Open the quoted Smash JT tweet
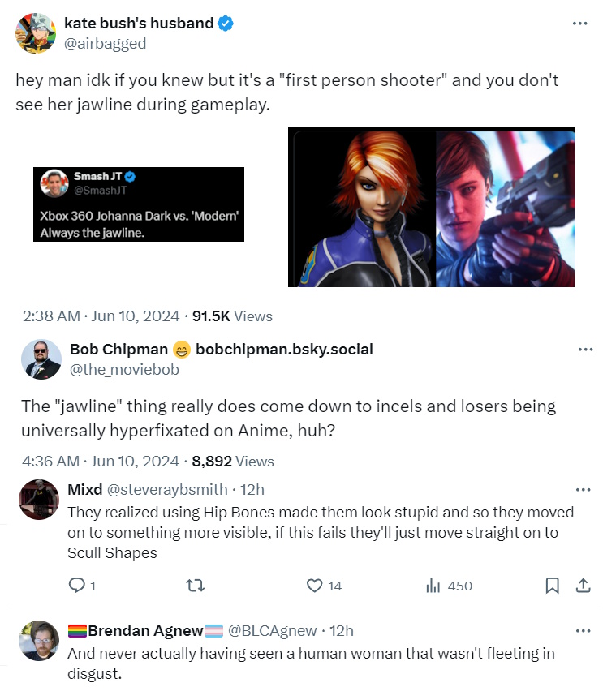Screen dimensions: 603x700 tap(139, 204)
